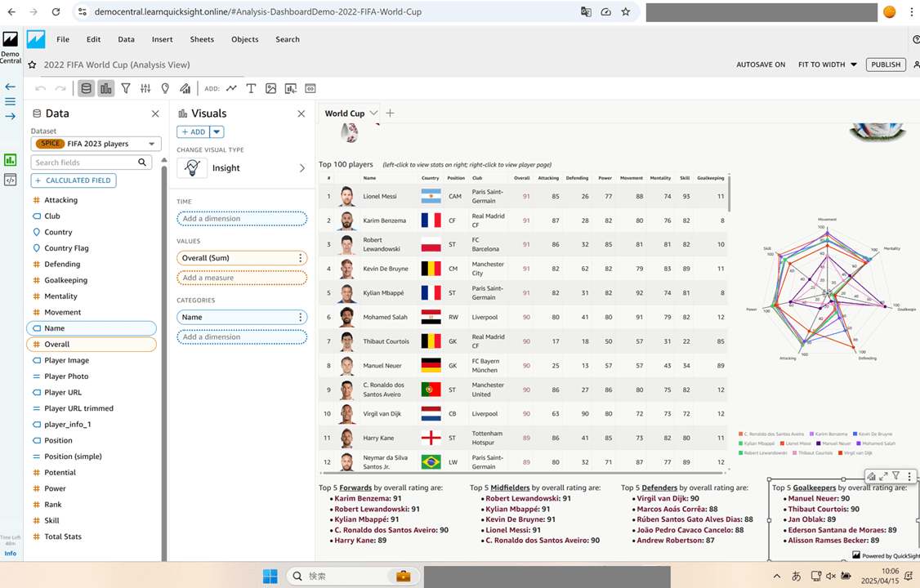Viewport: 920px width, 588px height.
Task: Add a text box icon
Action: point(251,88)
